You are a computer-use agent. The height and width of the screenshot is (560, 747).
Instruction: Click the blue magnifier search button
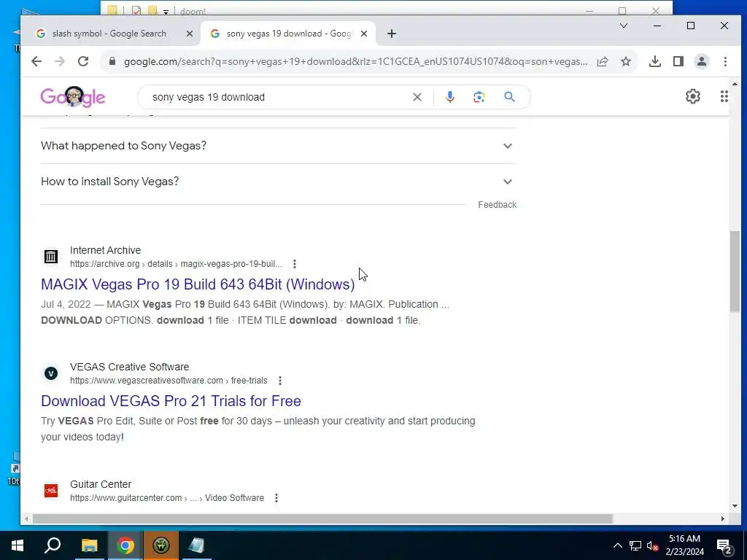509,97
